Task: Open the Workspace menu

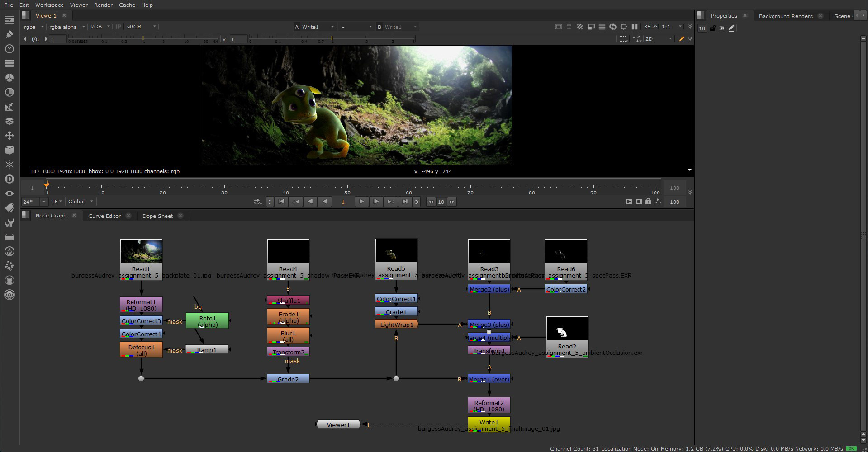Action: pyautogui.click(x=49, y=5)
